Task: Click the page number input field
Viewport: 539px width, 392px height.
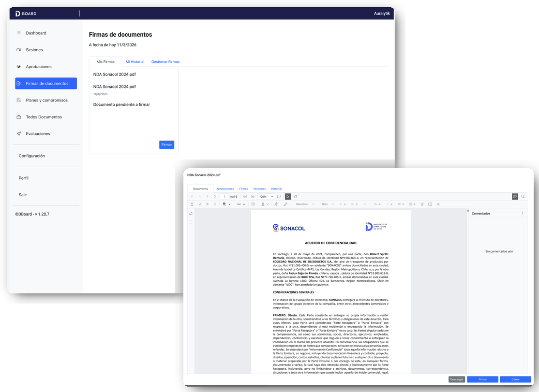Action: [225, 196]
